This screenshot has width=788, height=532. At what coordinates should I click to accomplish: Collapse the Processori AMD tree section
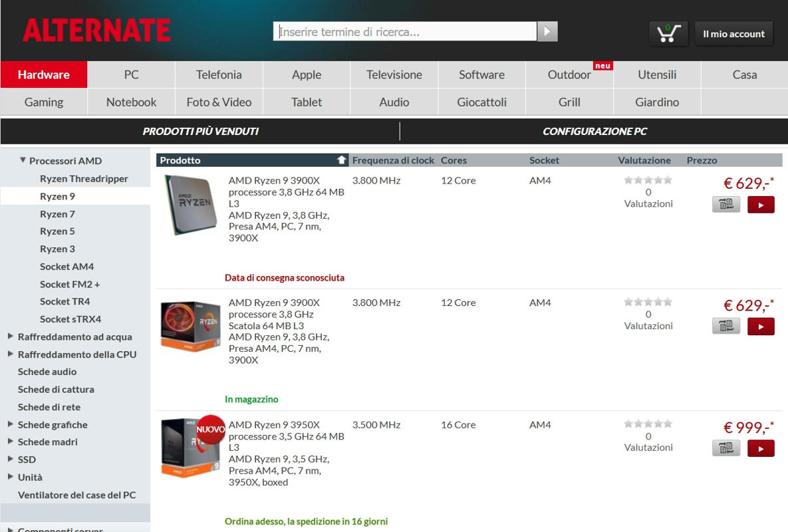[23, 160]
